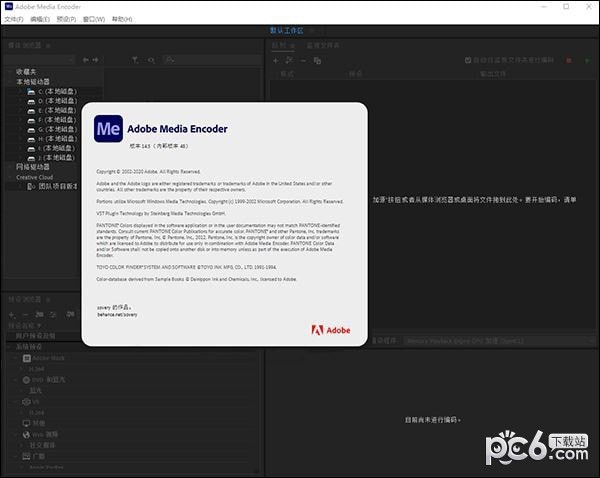Click the VR preset group icon

26,402
